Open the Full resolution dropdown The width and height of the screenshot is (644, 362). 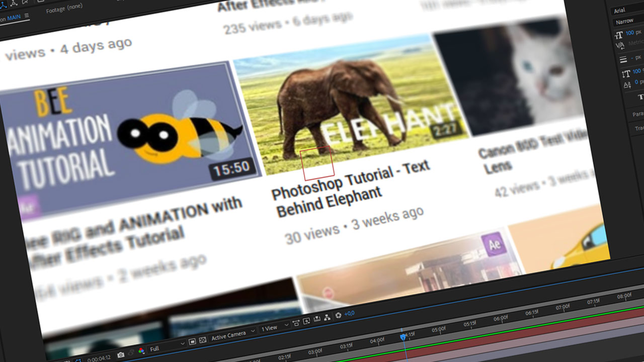pyautogui.click(x=167, y=347)
